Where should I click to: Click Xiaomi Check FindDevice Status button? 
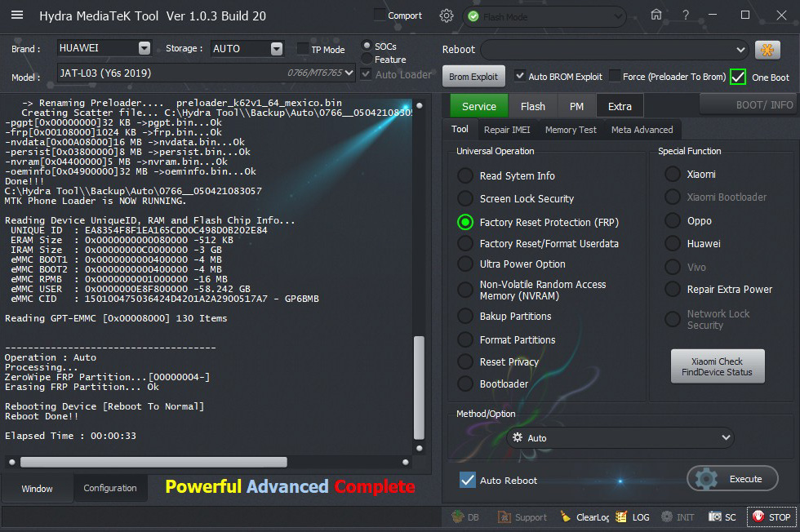(x=718, y=366)
